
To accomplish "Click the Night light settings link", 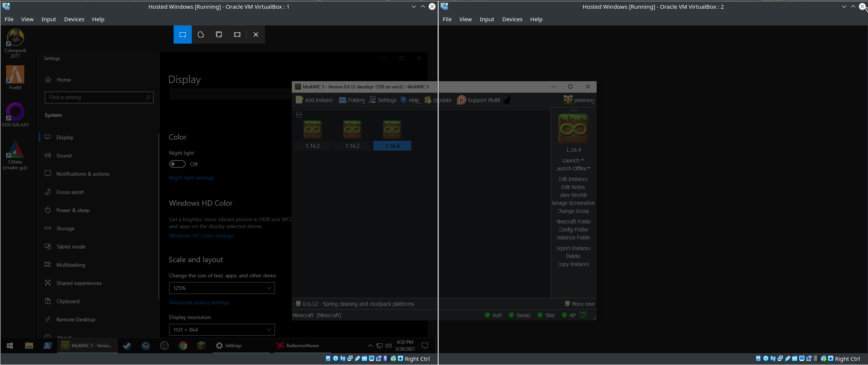I will pyautogui.click(x=191, y=177).
